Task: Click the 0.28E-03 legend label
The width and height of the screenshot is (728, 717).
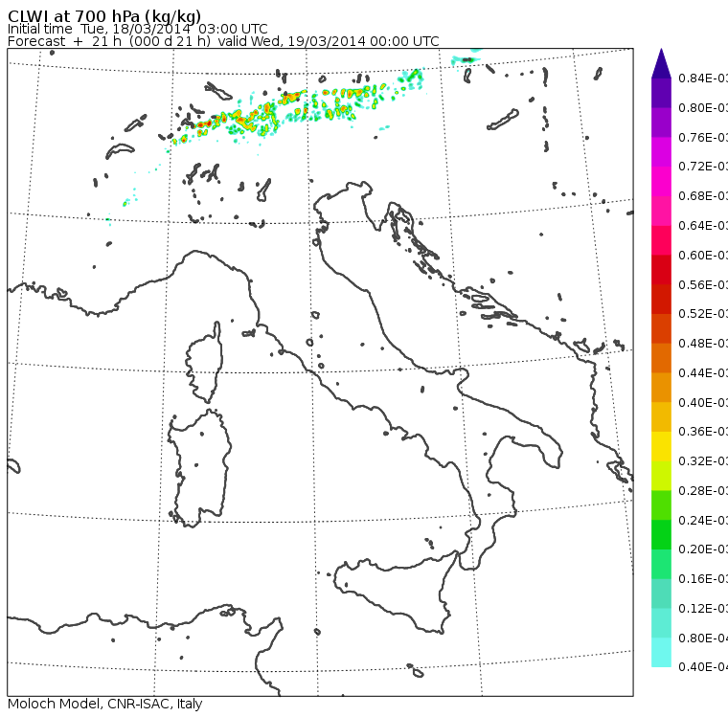Action: [x=703, y=491]
